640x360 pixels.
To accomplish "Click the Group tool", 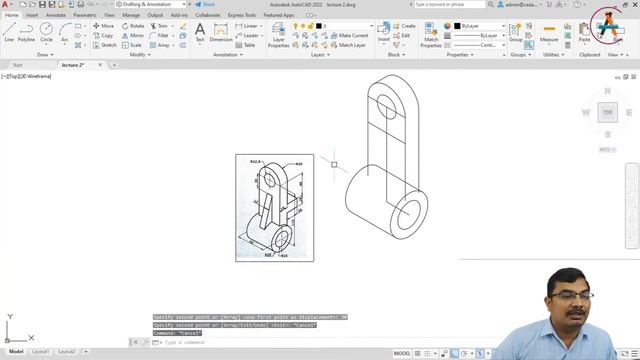I will coord(516,32).
